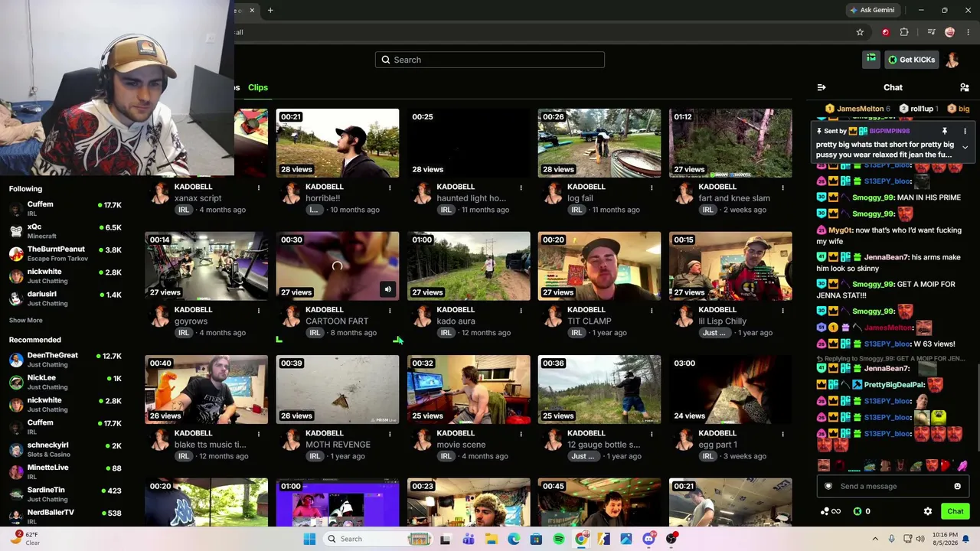Viewport: 980px width, 551px height.
Task: Play the 'log fail' clip thumbnail
Action: pyautogui.click(x=599, y=143)
